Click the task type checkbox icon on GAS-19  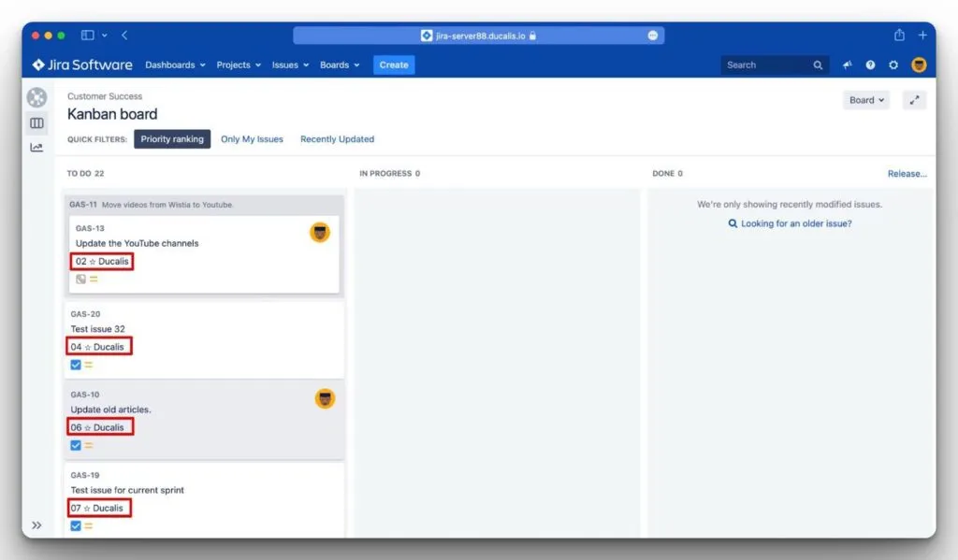74,525
